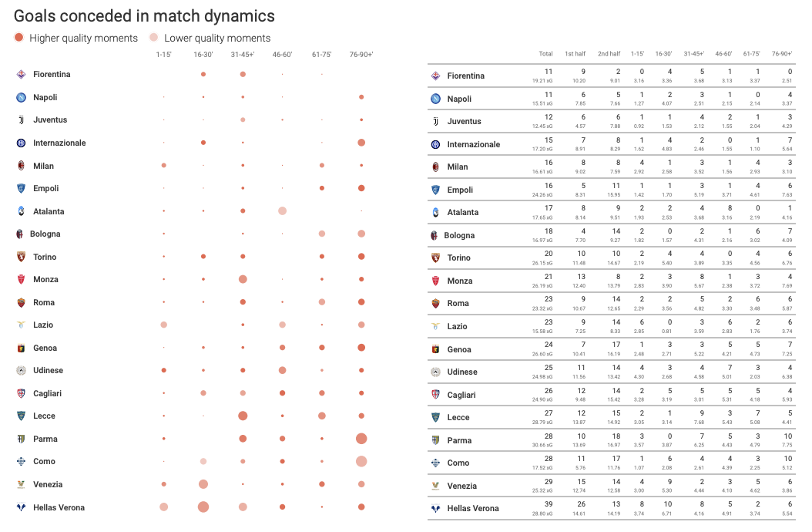Sort by the Total column header

pyautogui.click(x=545, y=54)
